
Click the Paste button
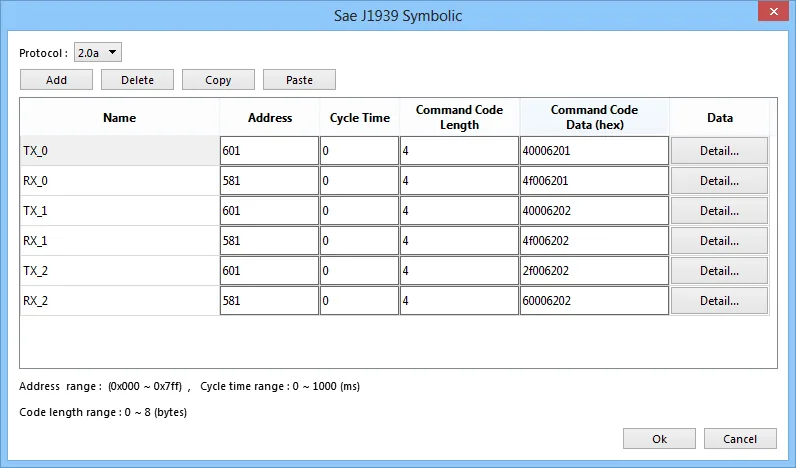pos(299,80)
